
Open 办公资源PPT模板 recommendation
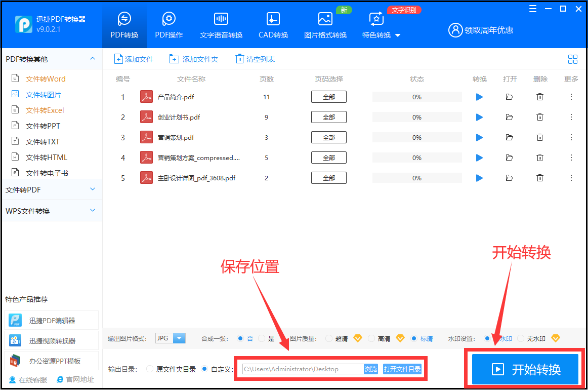tap(52, 361)
